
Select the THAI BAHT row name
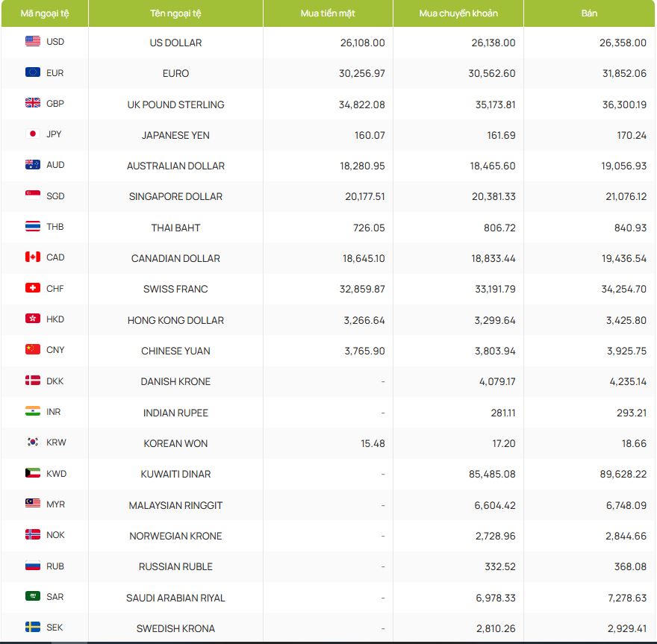click(175, 228)
